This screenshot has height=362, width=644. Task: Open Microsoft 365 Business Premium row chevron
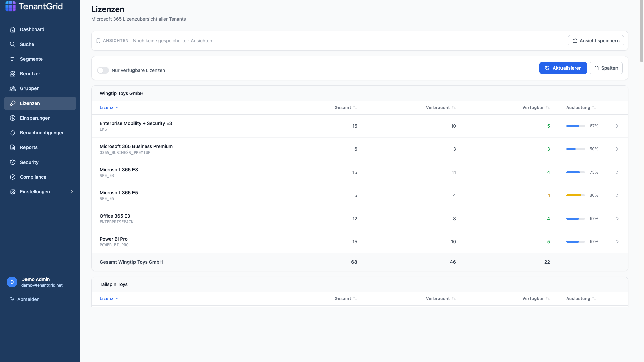(x=617, y=149)
